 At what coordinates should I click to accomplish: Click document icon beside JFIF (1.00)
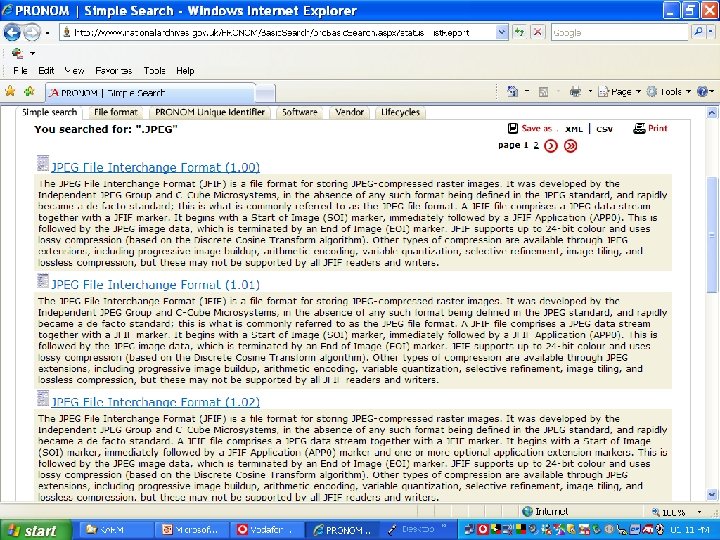[43, 163]
